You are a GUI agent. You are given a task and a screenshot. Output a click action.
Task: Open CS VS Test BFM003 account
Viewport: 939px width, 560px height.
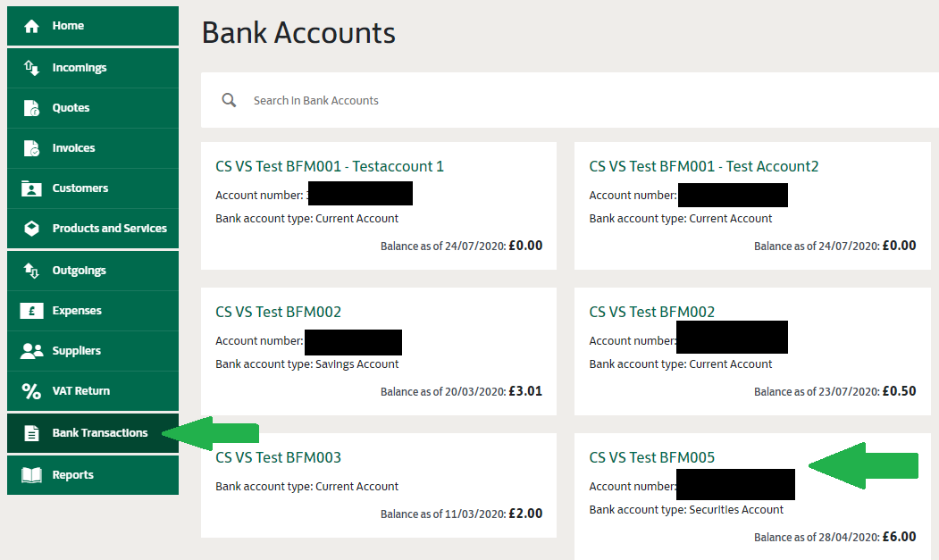click(x=279, y=457)
